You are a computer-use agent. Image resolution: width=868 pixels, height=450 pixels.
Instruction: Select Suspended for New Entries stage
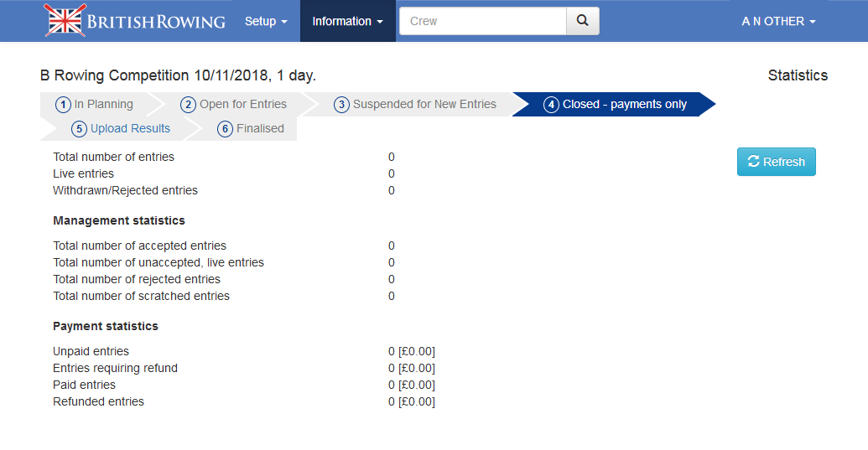click(424, 105)
